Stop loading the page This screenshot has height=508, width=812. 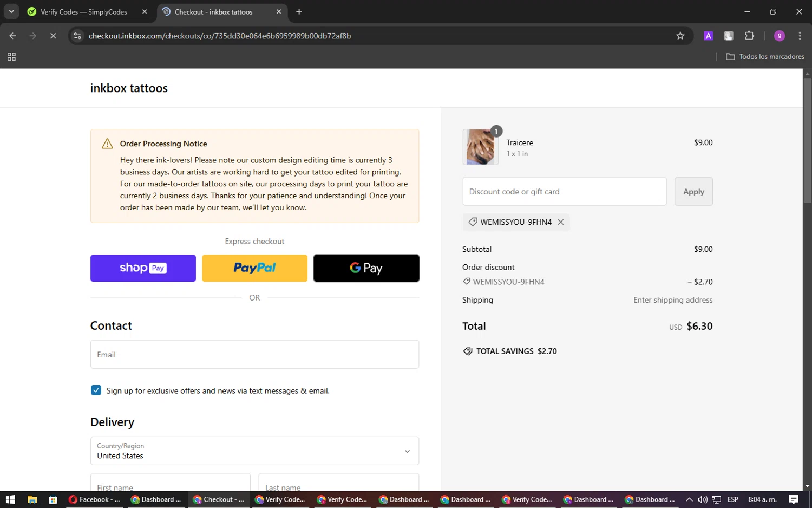pos(53,36)
